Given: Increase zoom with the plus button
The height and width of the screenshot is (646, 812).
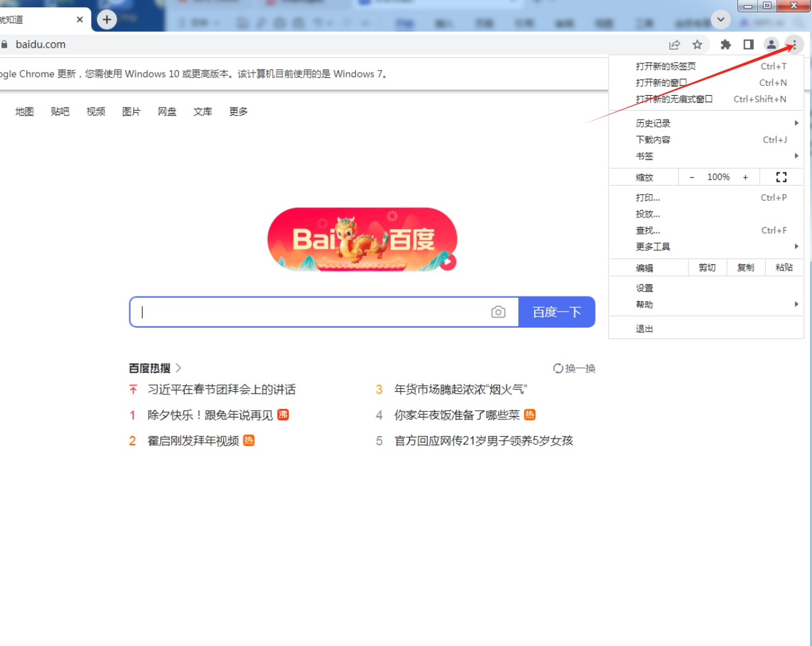Looking at the screenshot, I should click(745, 177).
